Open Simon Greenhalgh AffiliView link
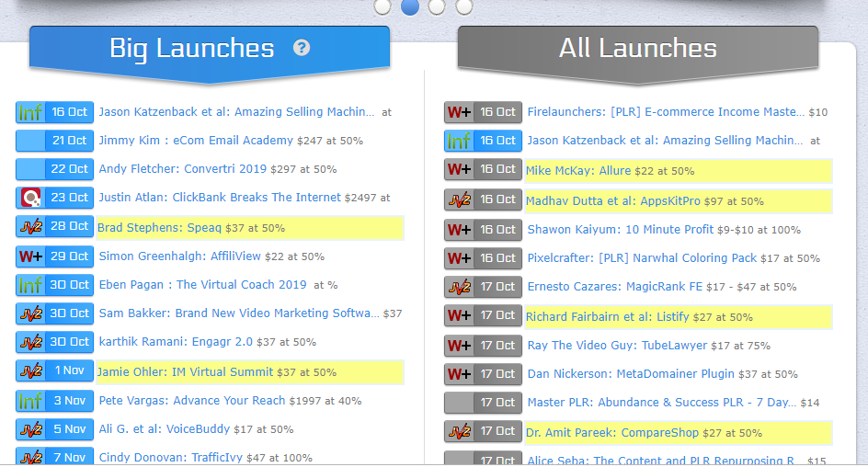This screenshot has height=467, width=868. [x=180, y=256]
